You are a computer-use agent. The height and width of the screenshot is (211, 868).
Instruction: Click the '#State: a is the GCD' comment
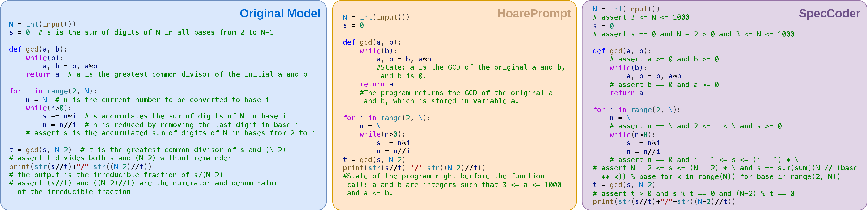(x=471, y=71)
